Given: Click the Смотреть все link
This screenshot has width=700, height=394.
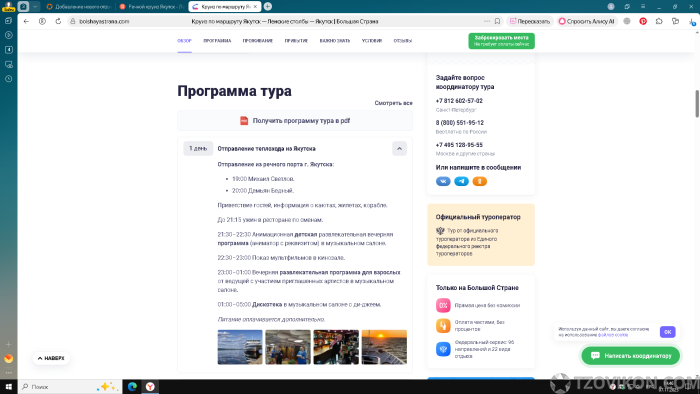Looking at the screenshot, I should 393,103.
